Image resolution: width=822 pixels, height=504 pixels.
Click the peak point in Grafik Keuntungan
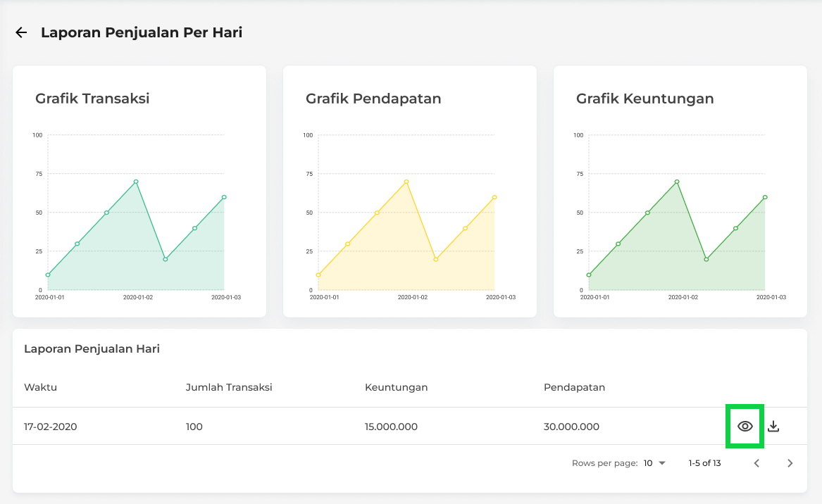[x=677, y=182]
